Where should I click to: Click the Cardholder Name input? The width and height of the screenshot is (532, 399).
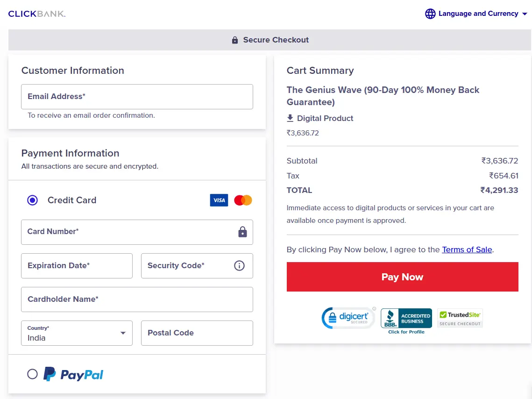(x=137, y=299)
